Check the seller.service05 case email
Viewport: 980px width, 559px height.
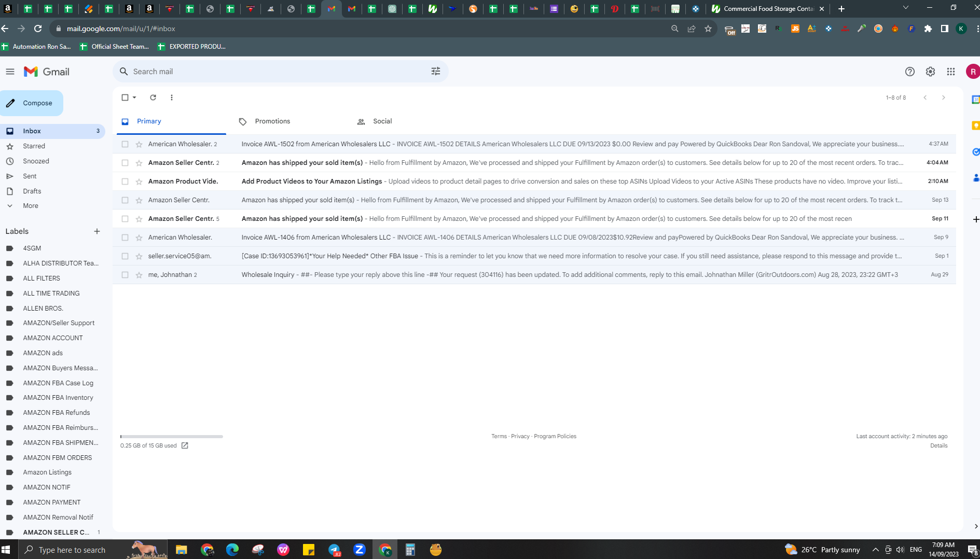point(125,256)
